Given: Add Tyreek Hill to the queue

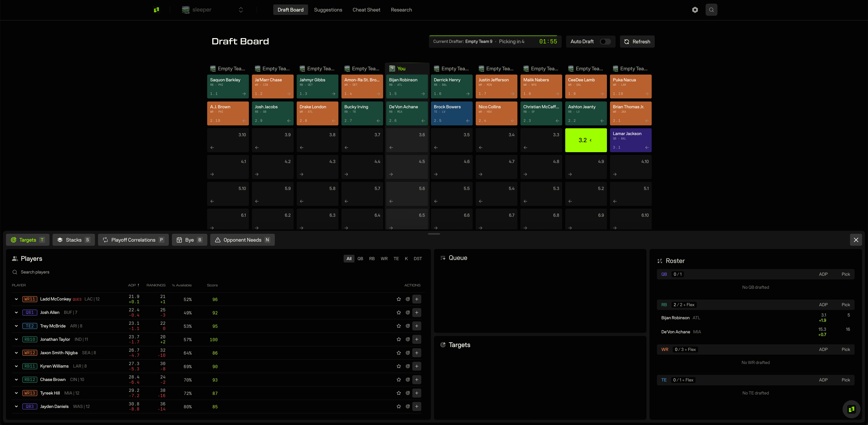Looking at the screenshot, I should click(x=417, y=393).
